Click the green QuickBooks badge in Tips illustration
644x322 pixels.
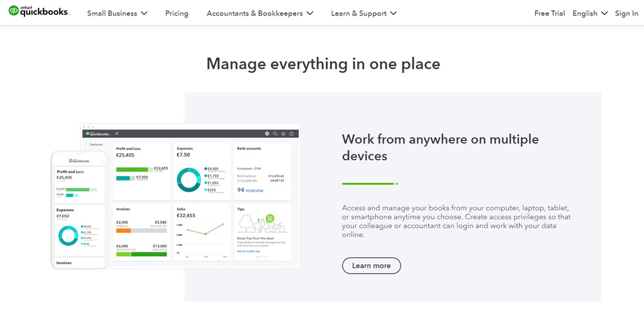pyautogui.click(x=270, y=218)
